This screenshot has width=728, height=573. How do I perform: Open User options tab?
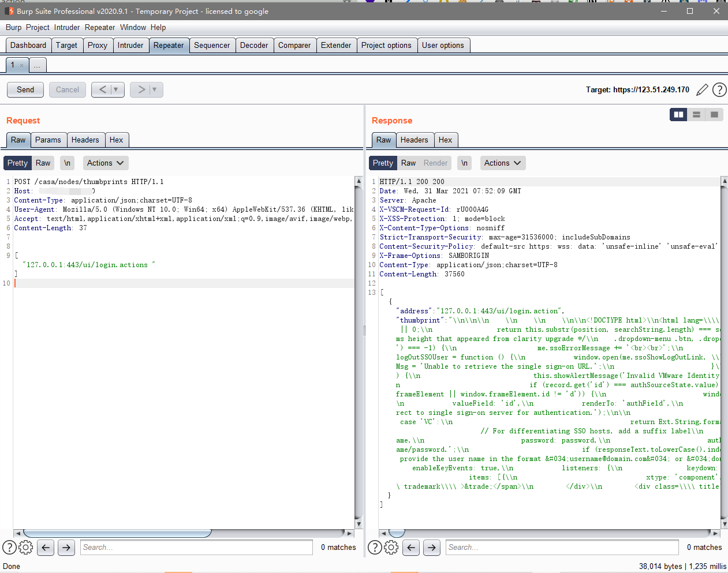(x=443, y=45)
